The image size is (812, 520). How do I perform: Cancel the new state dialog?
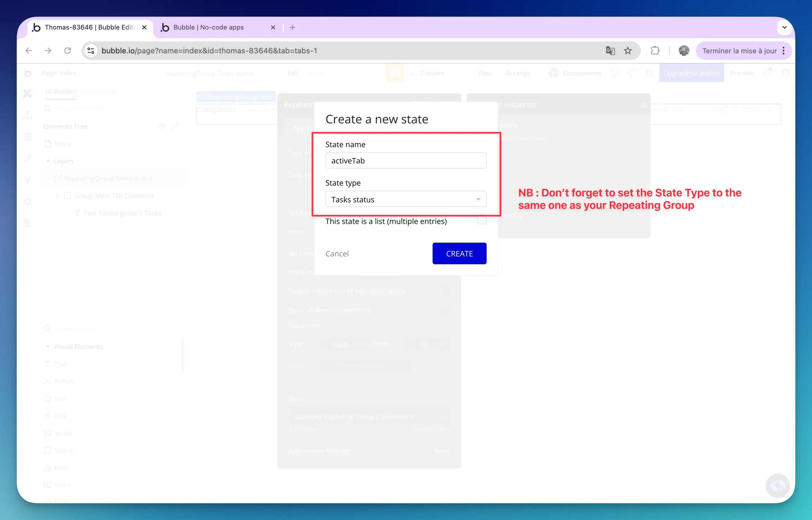point(337,254)
